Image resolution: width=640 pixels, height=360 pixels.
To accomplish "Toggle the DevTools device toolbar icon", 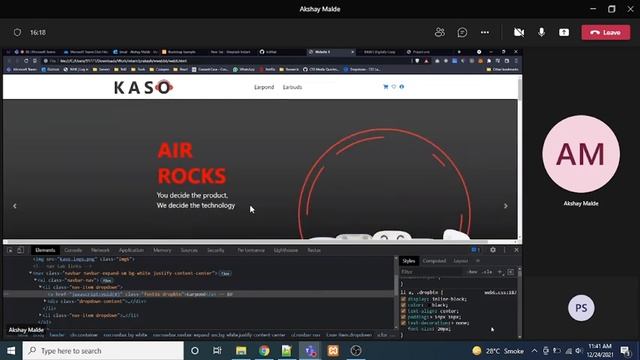I will [20, 250].
